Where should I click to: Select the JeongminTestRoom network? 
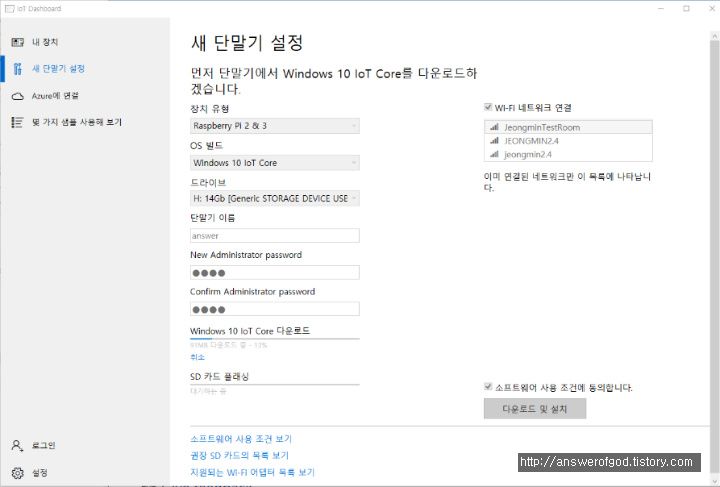tap(568, 127)
